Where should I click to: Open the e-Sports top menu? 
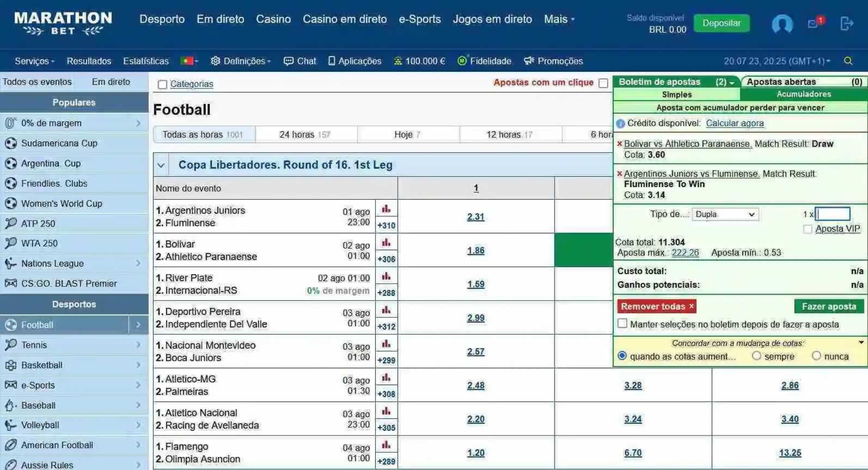(420, 19)
